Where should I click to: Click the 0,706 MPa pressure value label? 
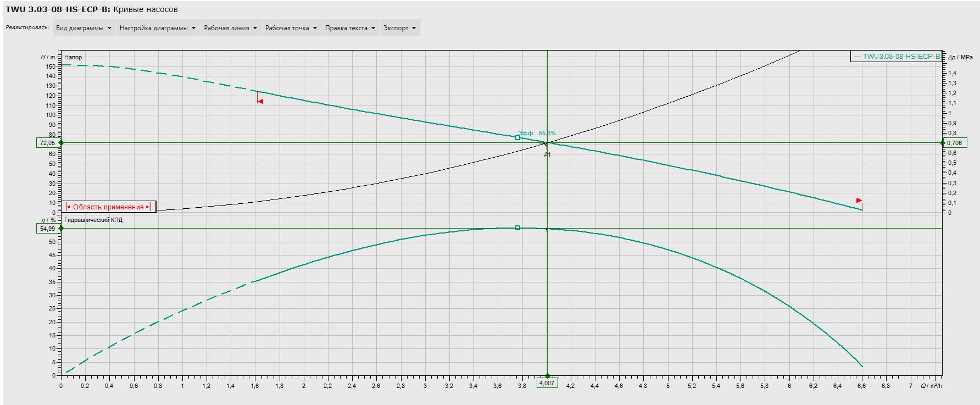click(x=955, y=143)
